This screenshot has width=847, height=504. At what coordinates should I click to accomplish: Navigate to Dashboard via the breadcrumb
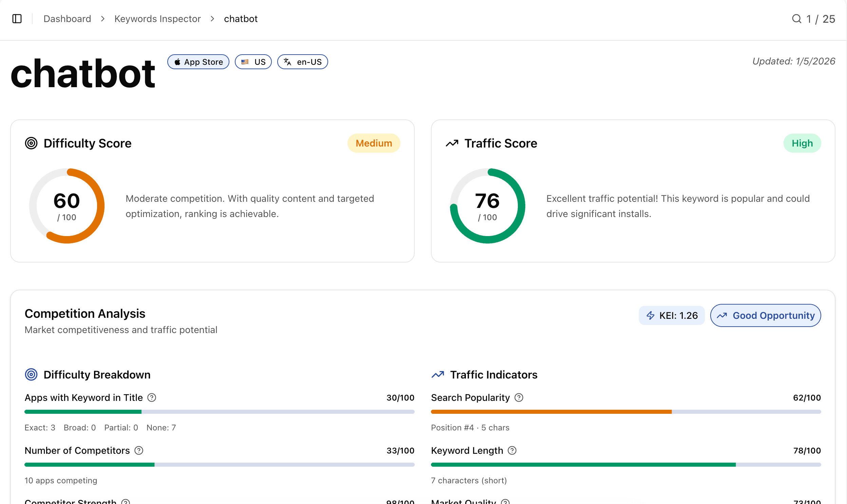67,19
